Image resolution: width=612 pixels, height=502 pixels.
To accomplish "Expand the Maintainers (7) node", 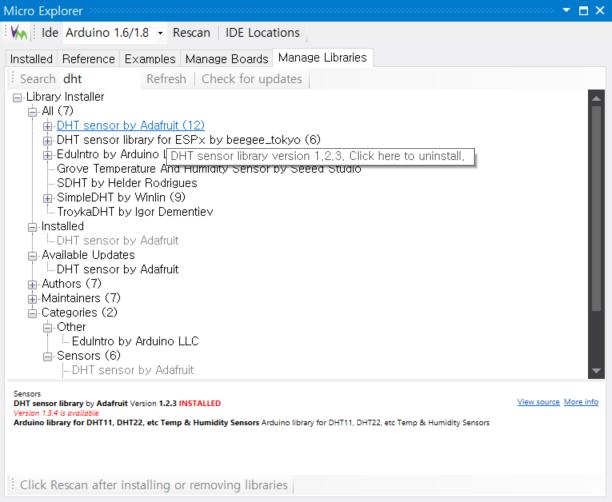I will point(33,299).
